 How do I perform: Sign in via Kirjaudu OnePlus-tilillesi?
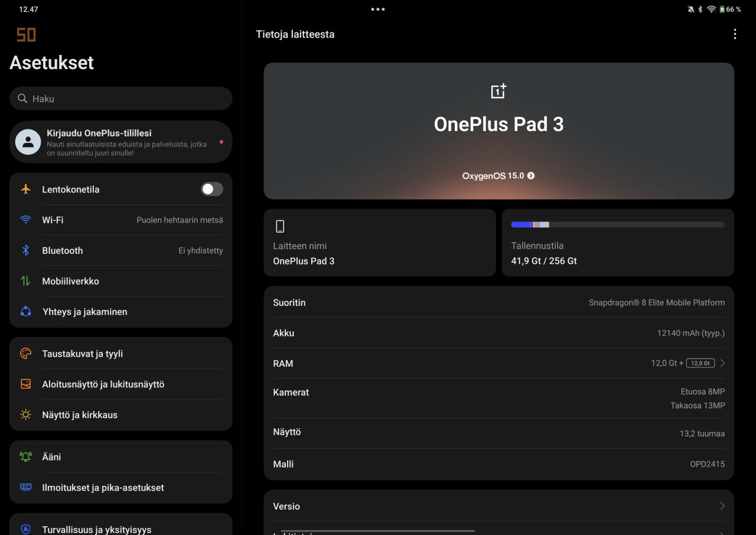(120, 142)
